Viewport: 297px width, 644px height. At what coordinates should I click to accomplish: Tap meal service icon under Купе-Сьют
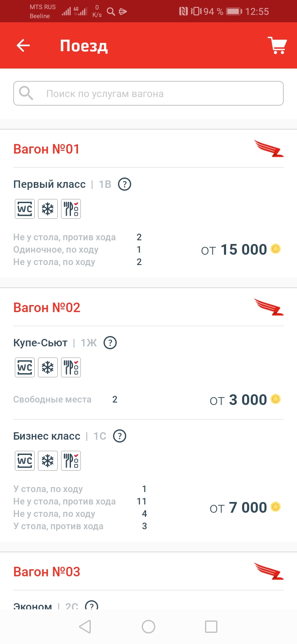[71, 367]
